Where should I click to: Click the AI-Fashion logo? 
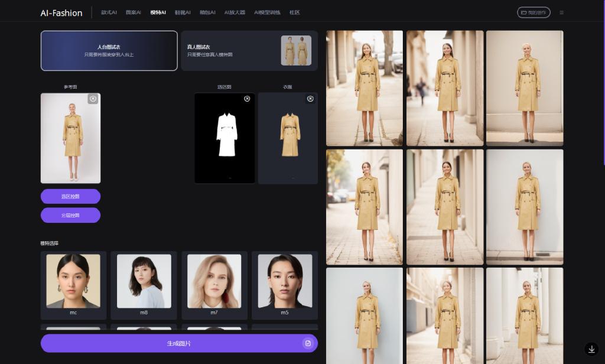pyautogui.click(x=61, y=12)
